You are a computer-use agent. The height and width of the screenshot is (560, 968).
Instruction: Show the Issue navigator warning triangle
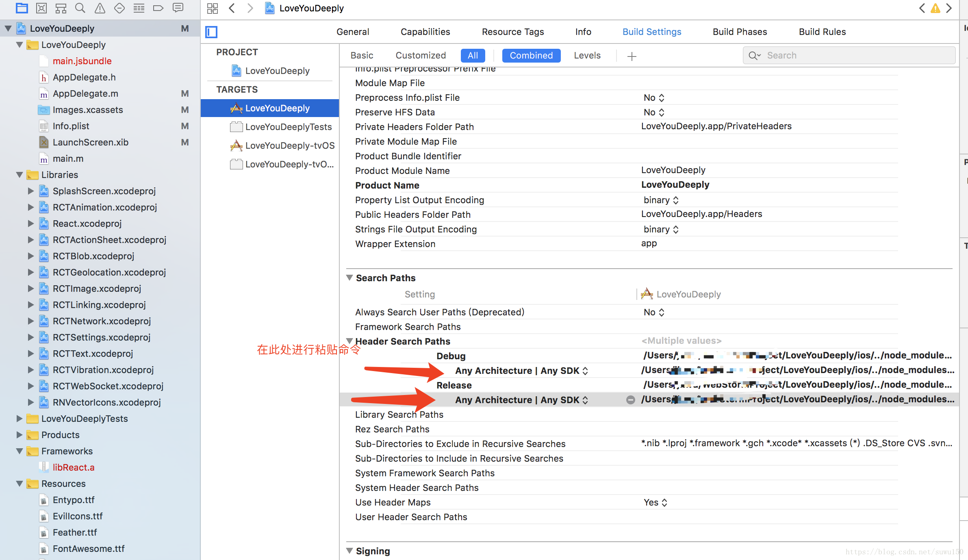[x=100, y=8]
